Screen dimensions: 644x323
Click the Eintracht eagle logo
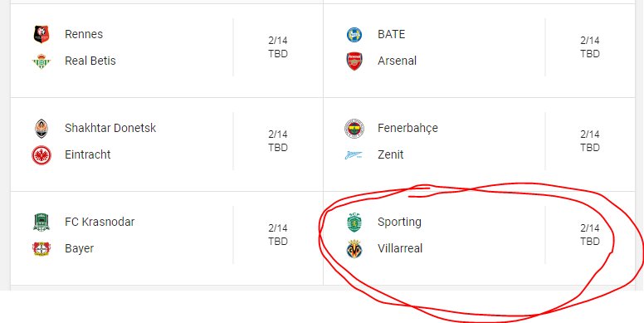[x=41, y=155]
